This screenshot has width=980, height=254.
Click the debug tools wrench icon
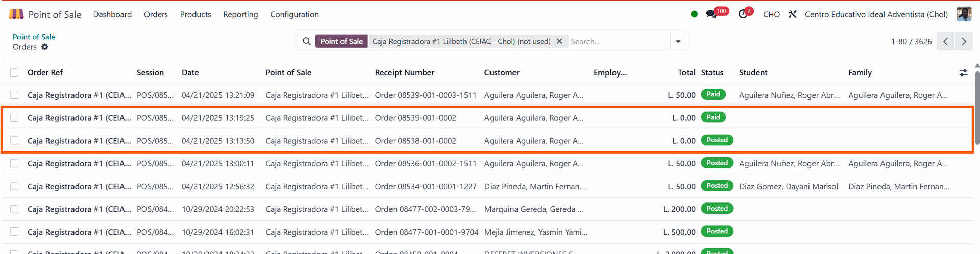click(792, 14)
